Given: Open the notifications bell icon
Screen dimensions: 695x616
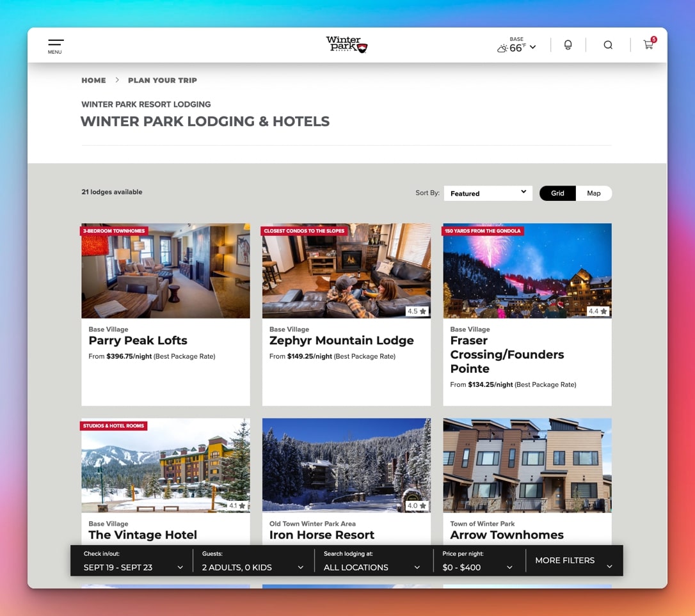Looking at the screenshot, I should point(568,45).
